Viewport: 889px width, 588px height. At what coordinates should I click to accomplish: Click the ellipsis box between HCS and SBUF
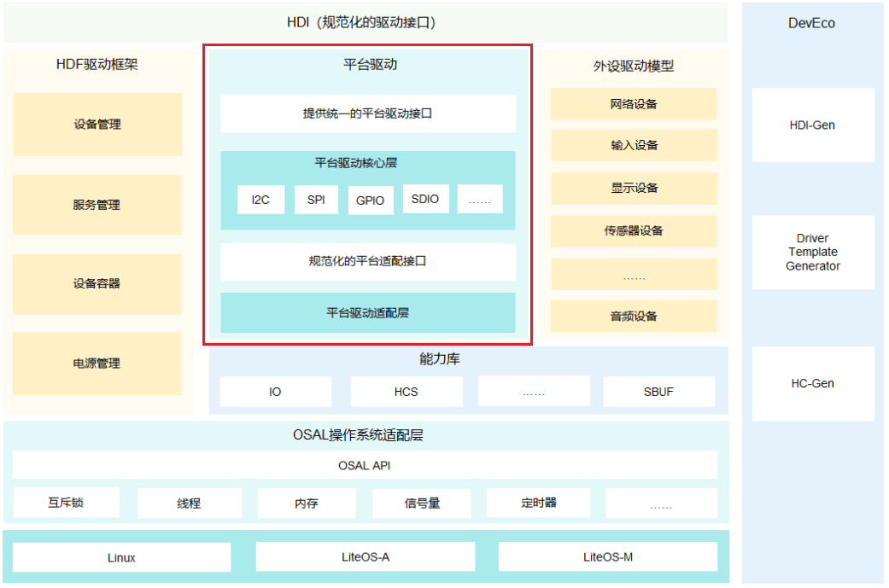click(534, 391)
